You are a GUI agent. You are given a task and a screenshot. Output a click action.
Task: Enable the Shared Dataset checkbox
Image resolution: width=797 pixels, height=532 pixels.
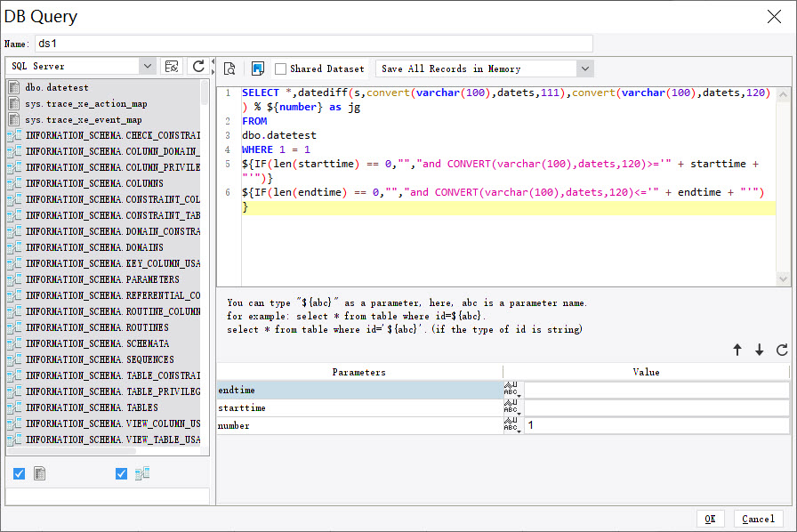coord(281,69)
